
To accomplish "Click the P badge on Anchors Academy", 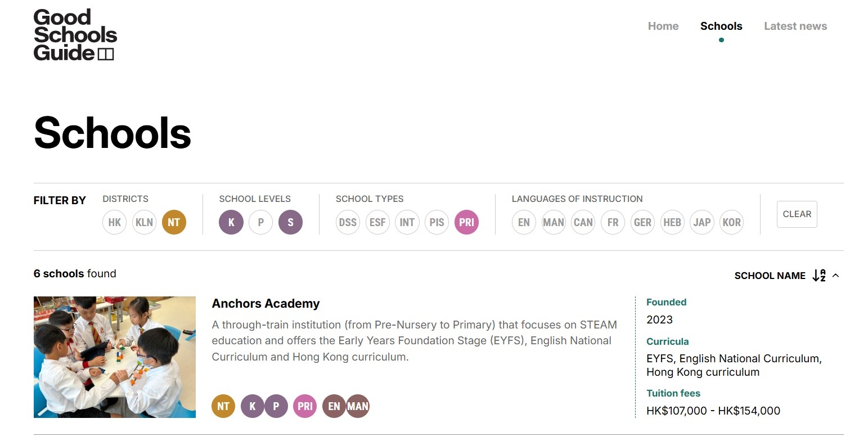I will click(276, 406).
